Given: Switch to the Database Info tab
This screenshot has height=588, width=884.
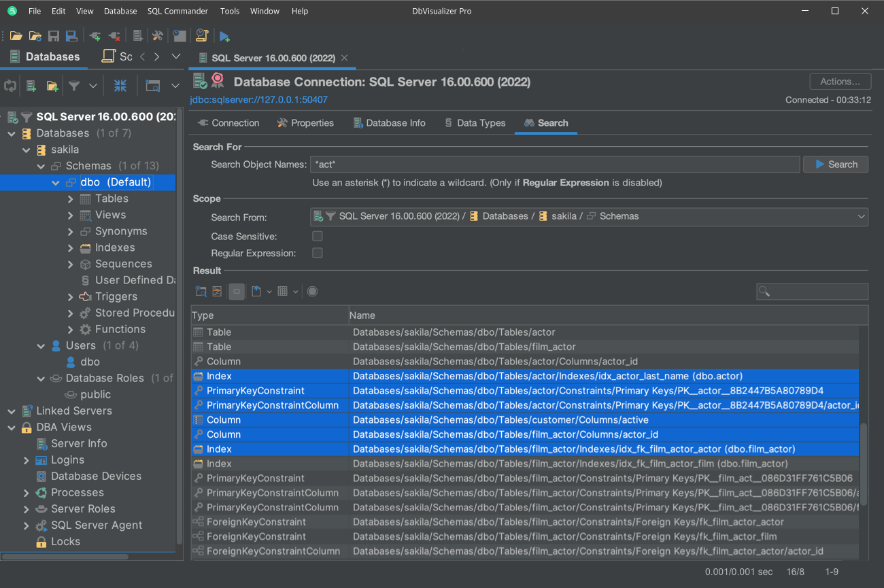Looking at the screenshot, I should click(x=390, y=123).
